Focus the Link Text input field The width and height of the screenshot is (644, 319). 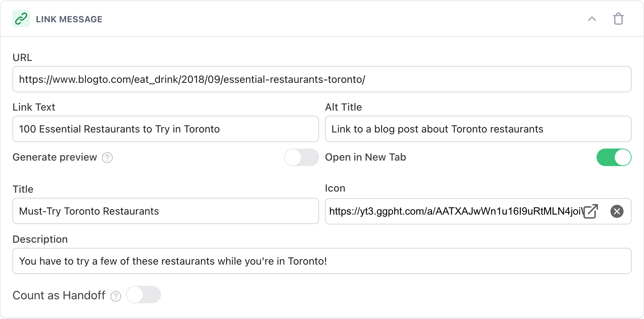(165, 129)
